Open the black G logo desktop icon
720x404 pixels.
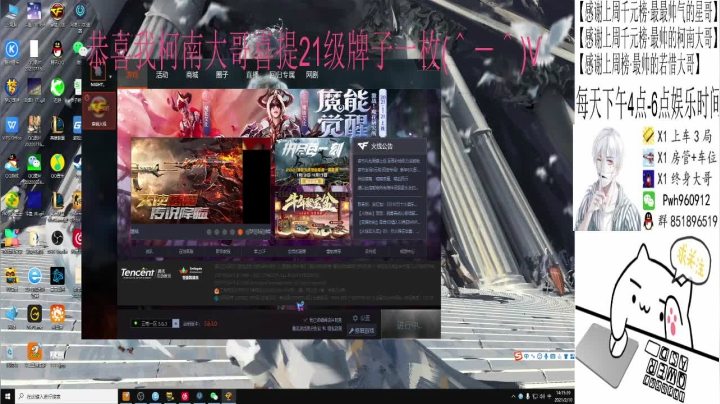[34, 314]
